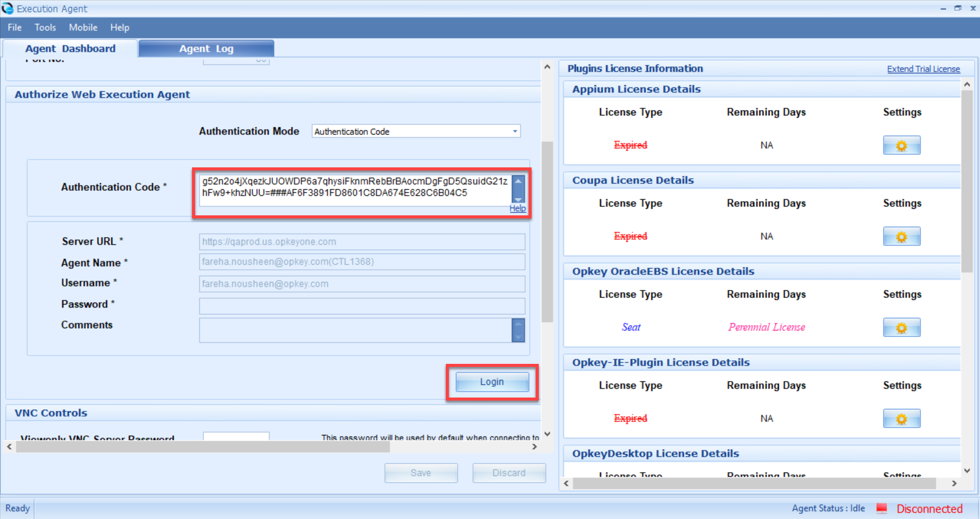Screen dimensions: 980x519
Task: Click inside the Authentication Code text box
Action: (355, 190)
